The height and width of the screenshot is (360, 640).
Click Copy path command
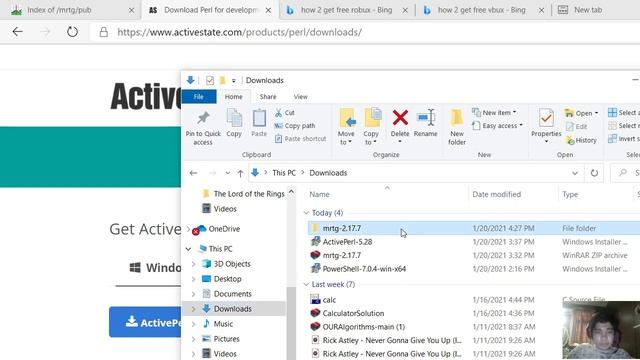(x=294, y=126)
